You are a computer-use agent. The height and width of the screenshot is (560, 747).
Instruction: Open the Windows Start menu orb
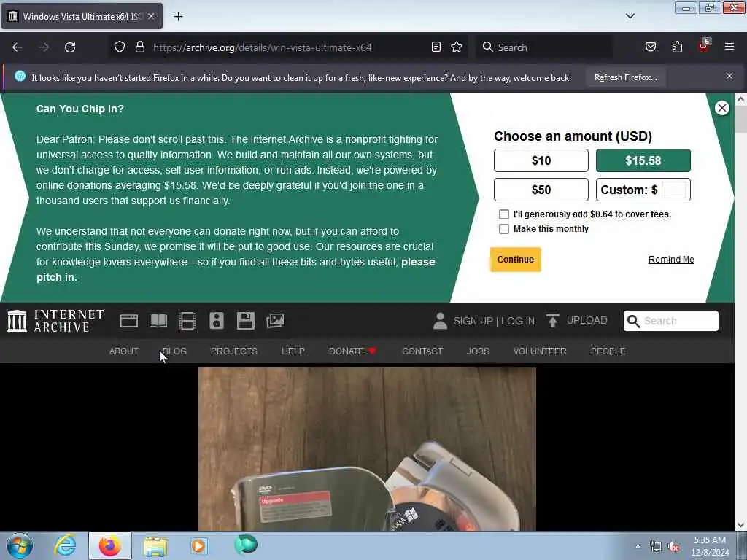20,545
